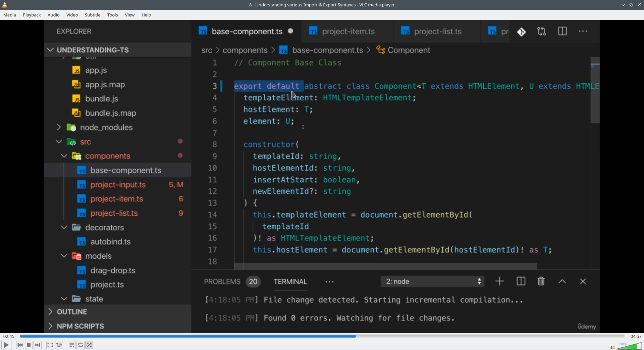
Task: Click the source control diamond icon
Action: tap(522, 32)
